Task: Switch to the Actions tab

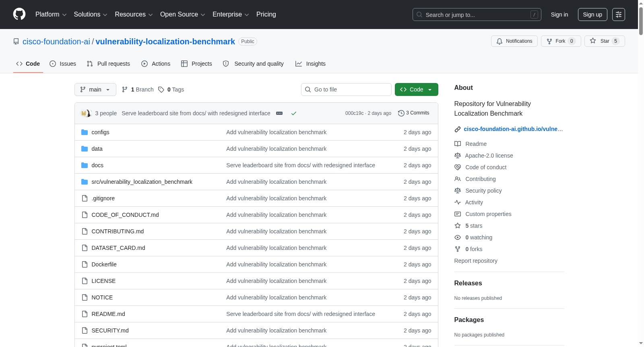Action: coord(156,64)
